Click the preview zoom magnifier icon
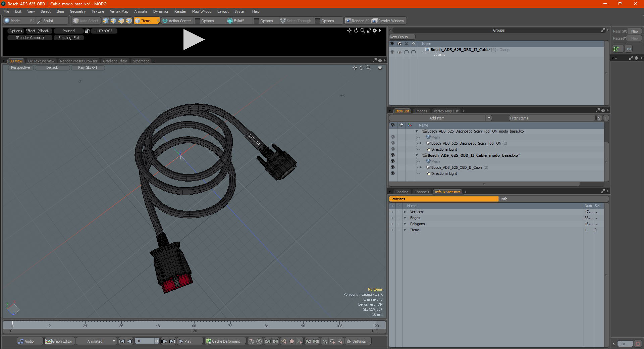Image resolution: width=644 pixels, height=349 pixels. point(363,31)
